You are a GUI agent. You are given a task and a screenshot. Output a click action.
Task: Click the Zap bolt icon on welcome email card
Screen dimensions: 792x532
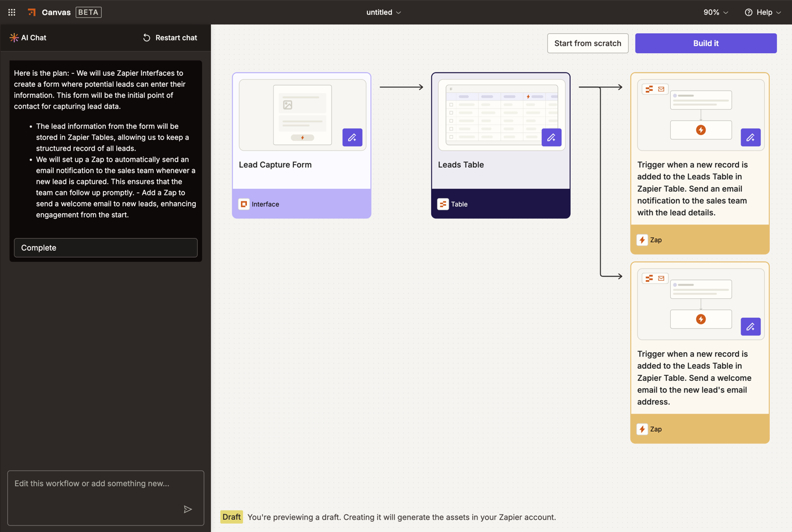(x=642, y=429)
